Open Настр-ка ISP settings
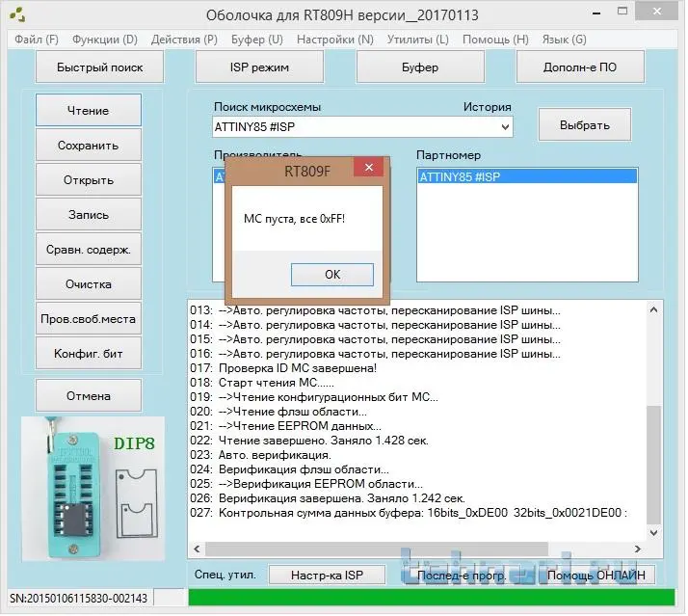688x616 pixels. click(327, 575)
